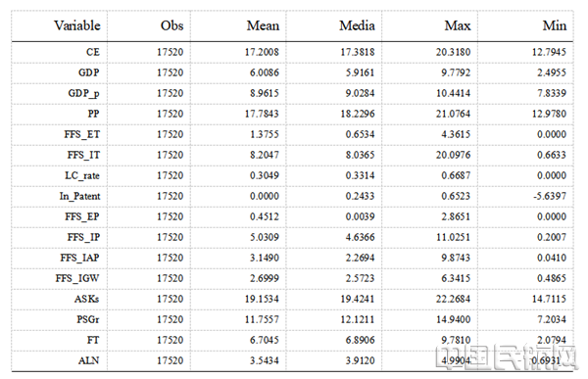Select the FFS_IGW variable cell
588x379 pixels.
(77, 278)
